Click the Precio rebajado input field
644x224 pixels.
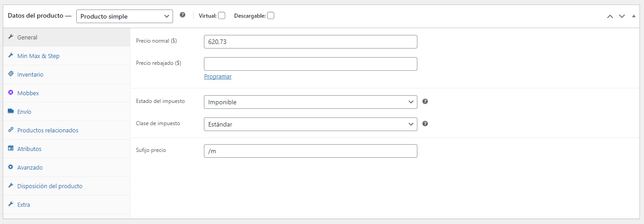point(311,64)
